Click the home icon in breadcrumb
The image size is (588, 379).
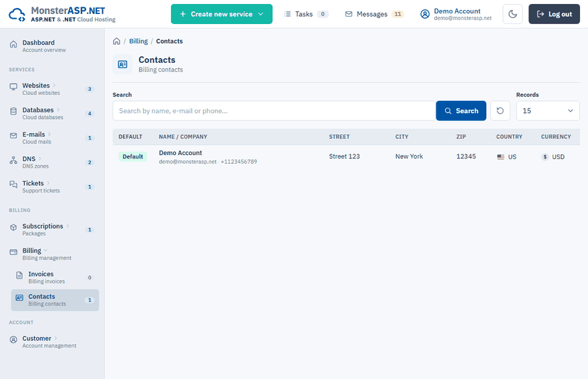(x=117, y=41)
